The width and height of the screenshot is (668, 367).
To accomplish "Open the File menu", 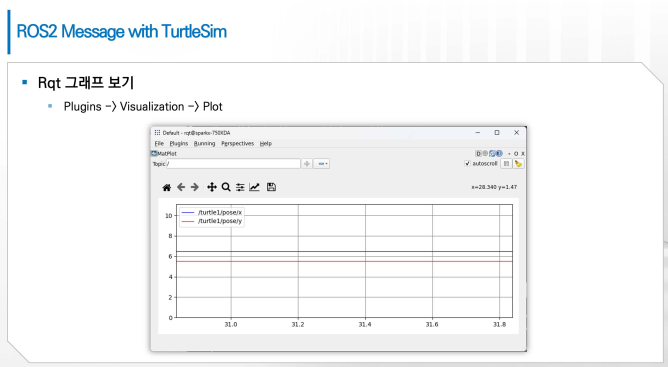I will 159,144.
